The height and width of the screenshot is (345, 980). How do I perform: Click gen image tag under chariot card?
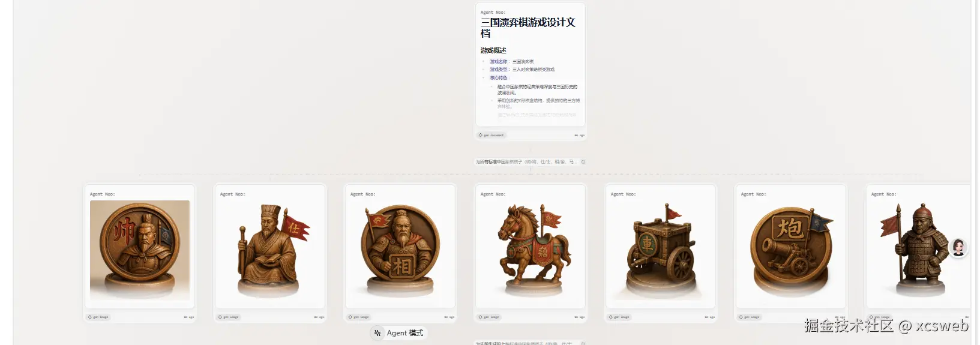pyautogui.click(x=619, y=317)
